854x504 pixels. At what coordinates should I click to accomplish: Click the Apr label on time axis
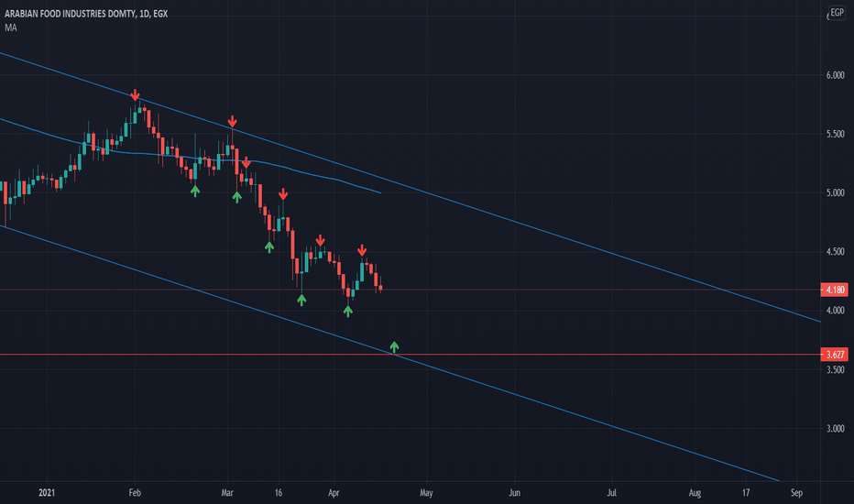point(334,493)
